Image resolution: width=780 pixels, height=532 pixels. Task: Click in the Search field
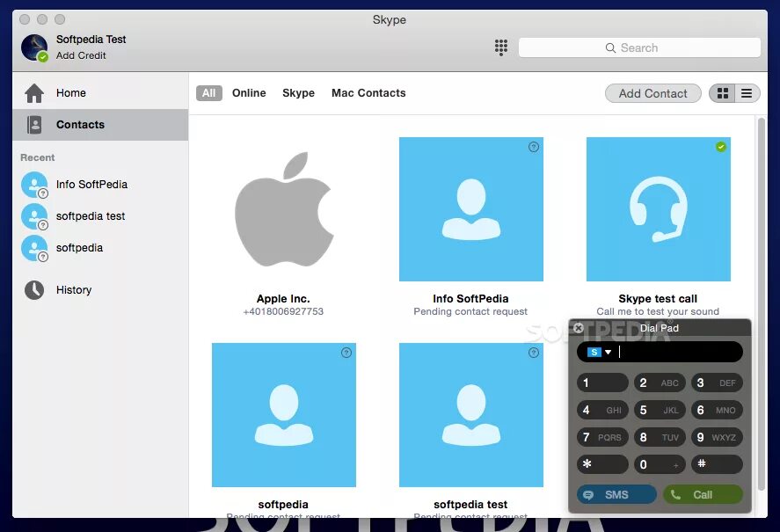tap(639, 47)
